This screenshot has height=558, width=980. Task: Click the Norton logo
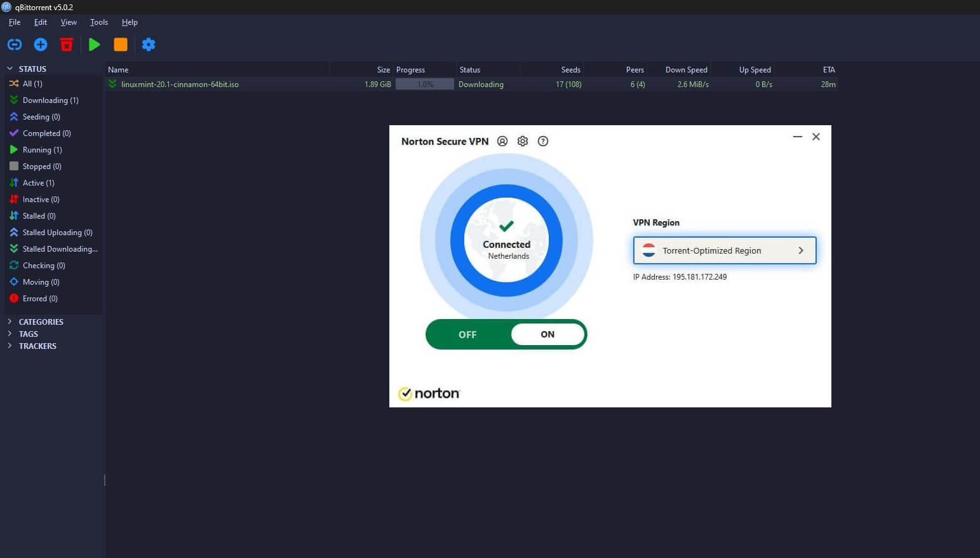click(429, 393)
